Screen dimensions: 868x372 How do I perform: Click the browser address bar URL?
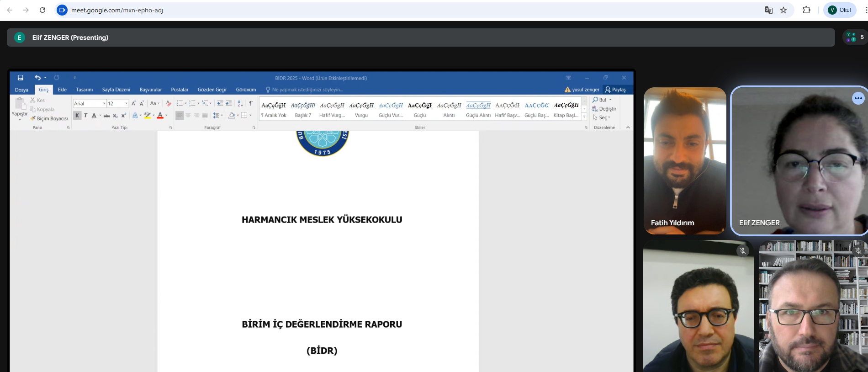117,10
